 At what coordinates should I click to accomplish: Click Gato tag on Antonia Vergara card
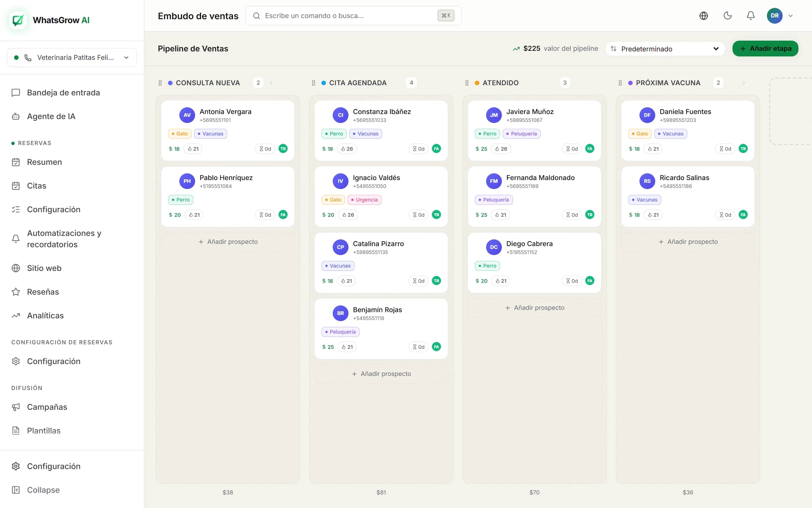[180, 134]
